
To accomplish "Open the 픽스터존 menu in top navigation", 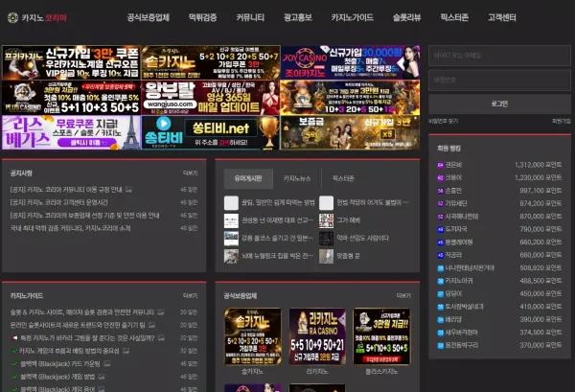I will click(x=454, y=17).
